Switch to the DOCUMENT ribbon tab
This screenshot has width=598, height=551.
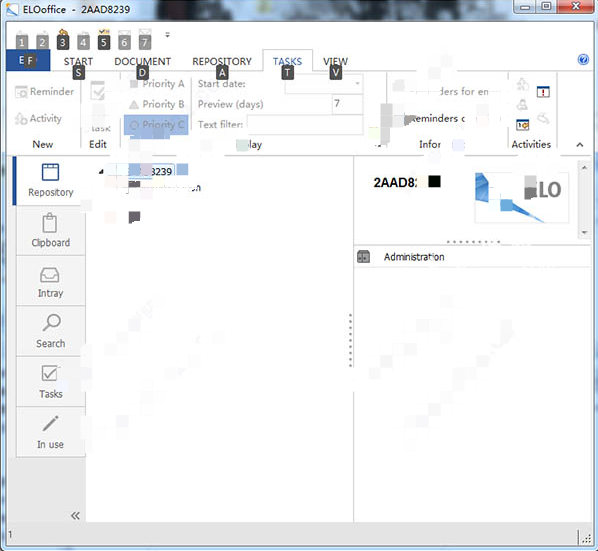[142, 61]
